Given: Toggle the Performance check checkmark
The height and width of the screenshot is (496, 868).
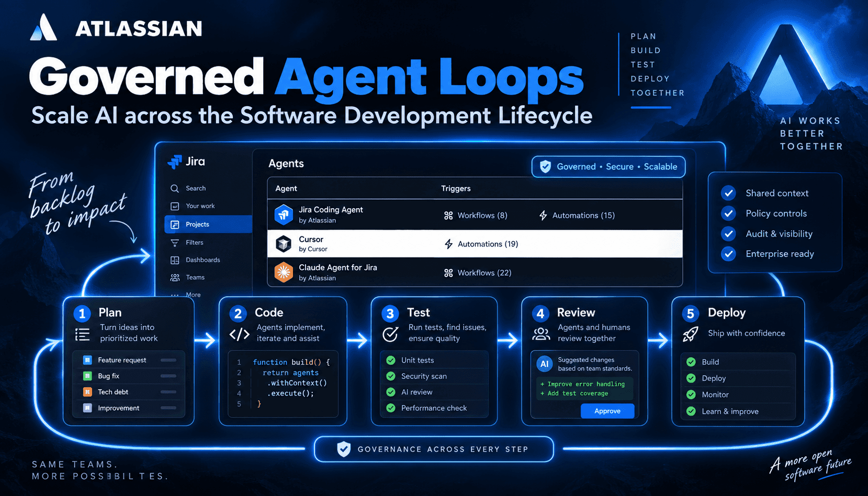Looking at the screenshot, I should click(x=390, y=408).
